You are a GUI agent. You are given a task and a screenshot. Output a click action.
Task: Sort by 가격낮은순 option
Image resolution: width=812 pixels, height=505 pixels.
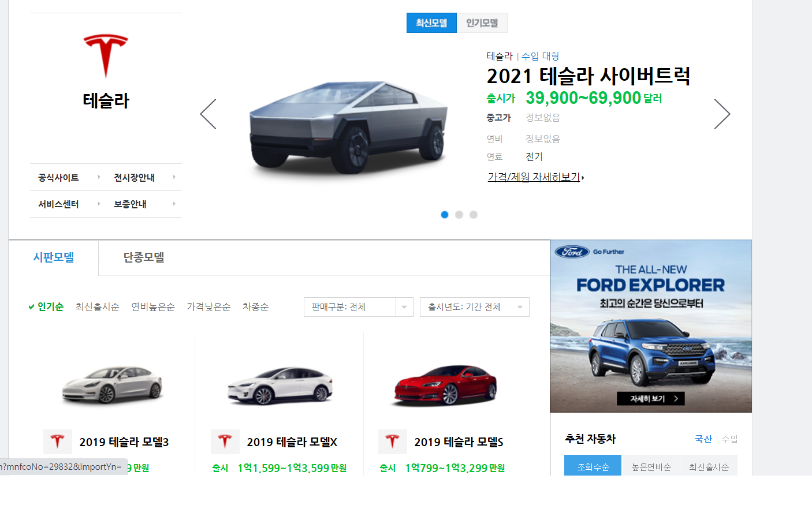pos(208,307)
